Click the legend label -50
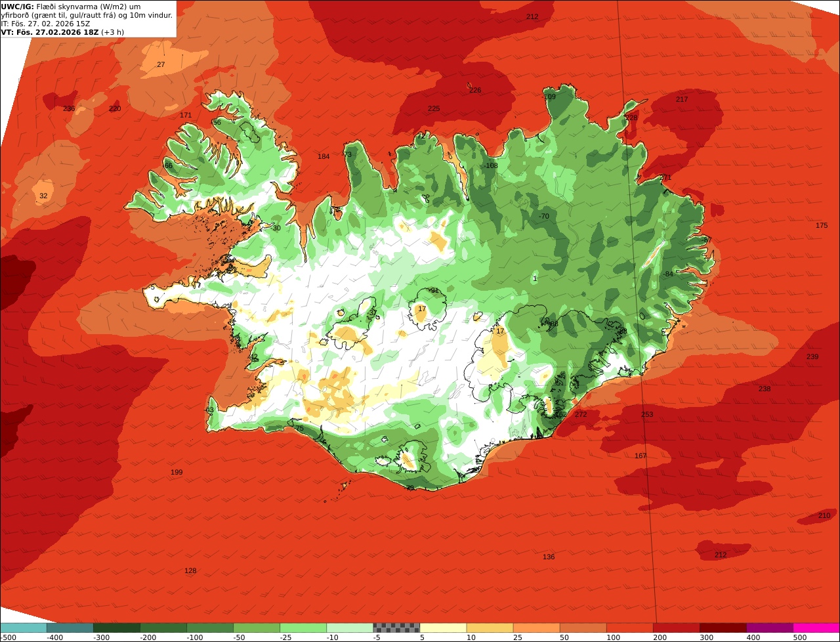The height and width of the screenshot is (642, 840). (x=240, y=637)
